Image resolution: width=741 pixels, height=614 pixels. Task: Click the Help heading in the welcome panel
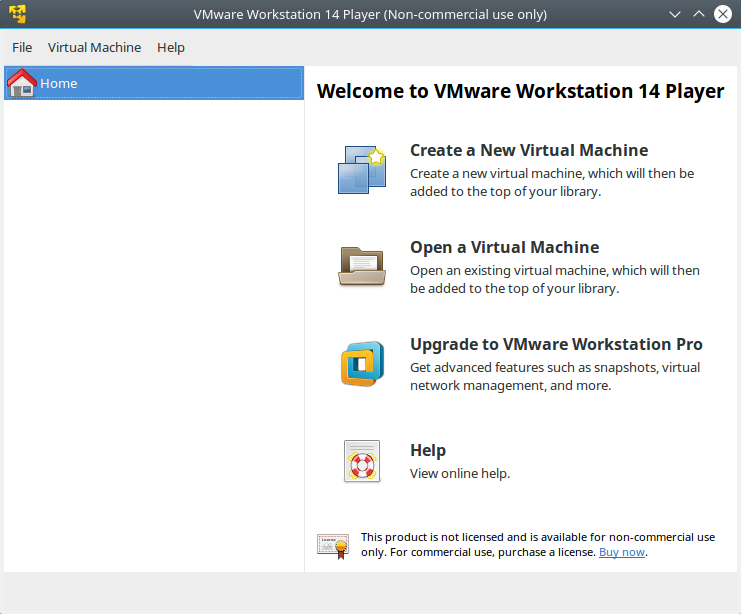[428, 450]
